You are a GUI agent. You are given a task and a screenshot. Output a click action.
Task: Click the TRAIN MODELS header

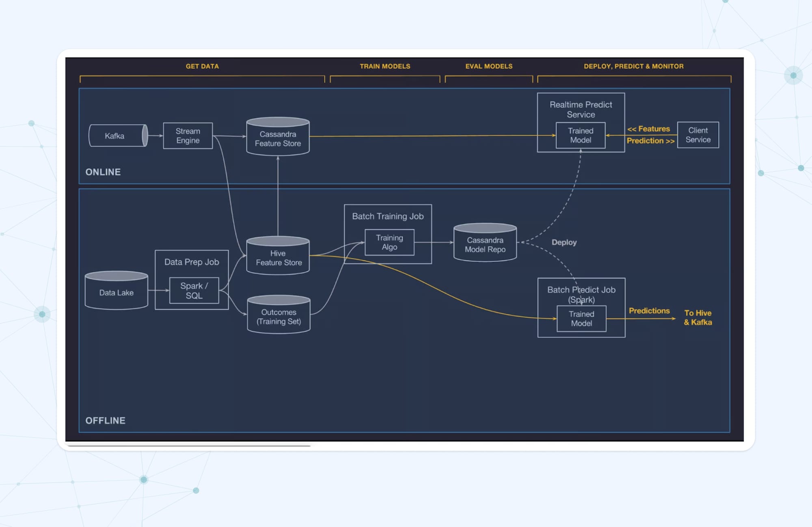[x=385, y=66]
